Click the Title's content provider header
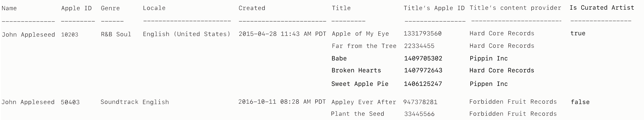Viewport: 644px width, 120px height. tap(515, 8)
